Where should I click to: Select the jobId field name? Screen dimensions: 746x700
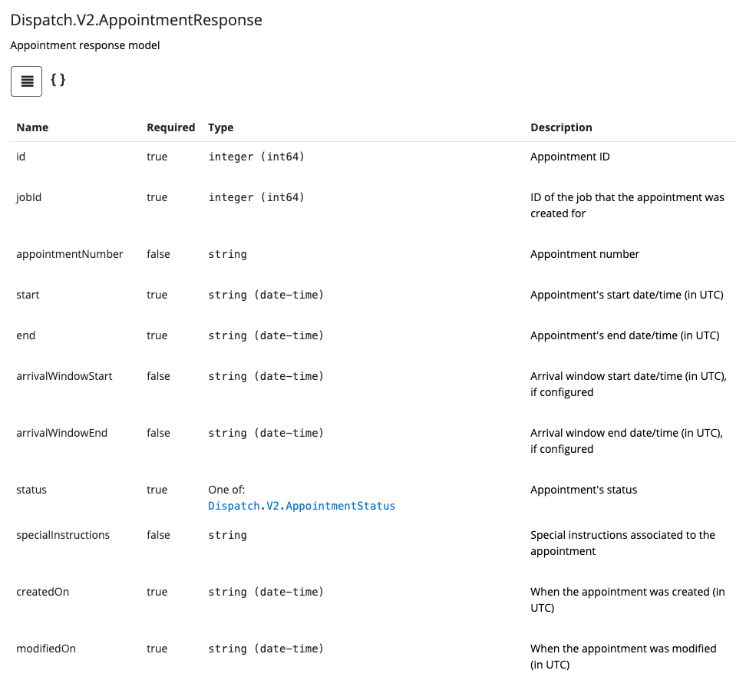(29, 197)
